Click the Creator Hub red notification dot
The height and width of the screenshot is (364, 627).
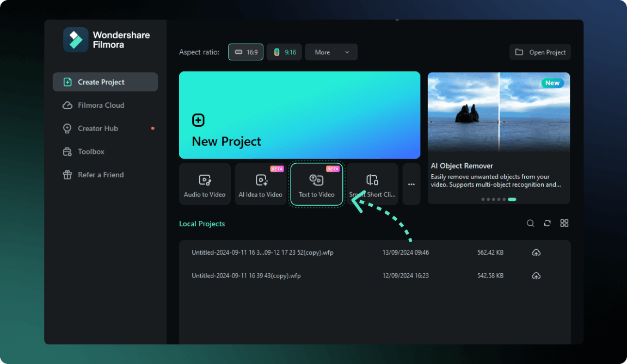(153, 128)
